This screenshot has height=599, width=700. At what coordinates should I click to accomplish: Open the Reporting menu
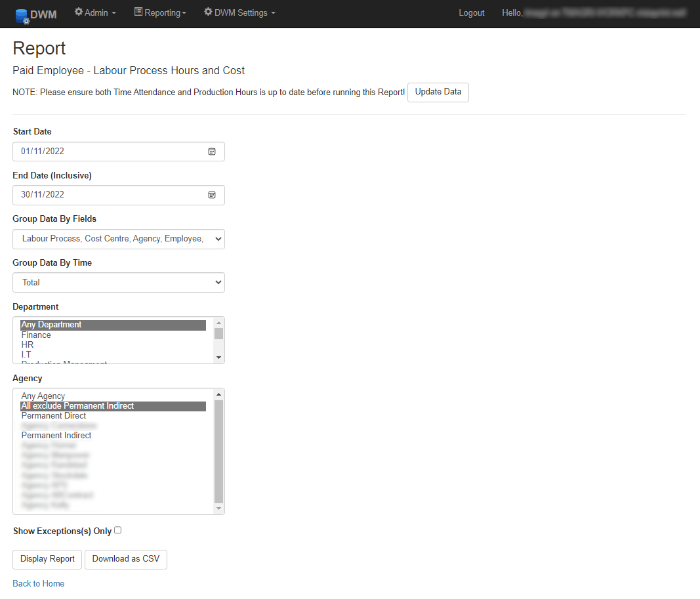(160, 13)
